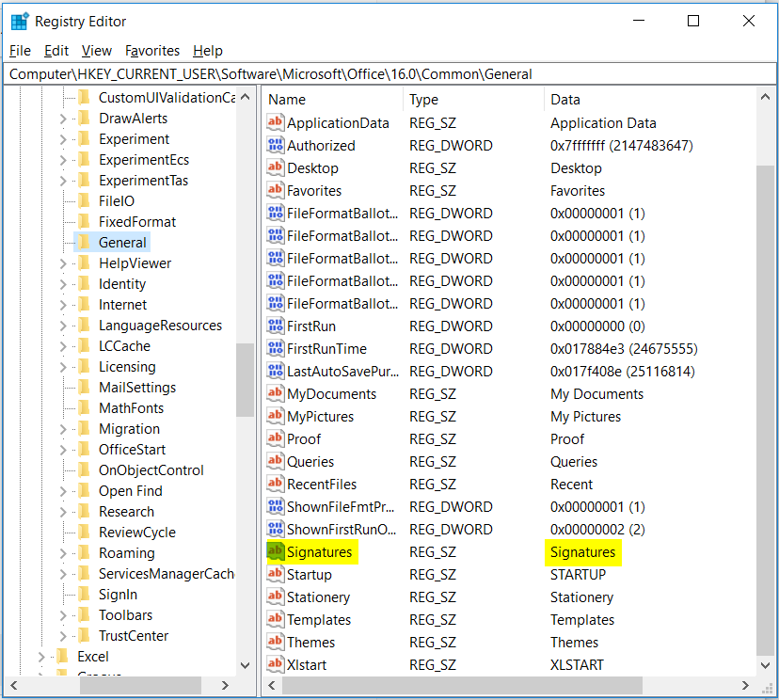Click values pane horizontal scroll-right arrow
The image size is (779, 700).
tap(745, 686)
